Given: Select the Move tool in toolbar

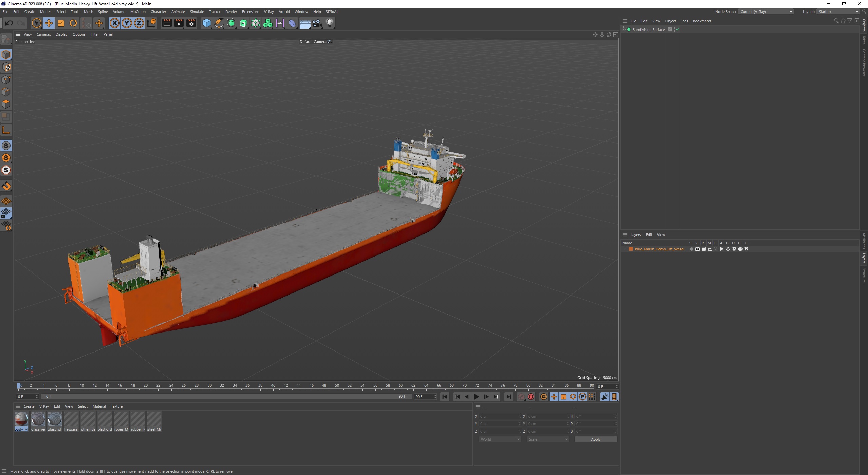Looking at the screenshot, I should coord(48,23).
